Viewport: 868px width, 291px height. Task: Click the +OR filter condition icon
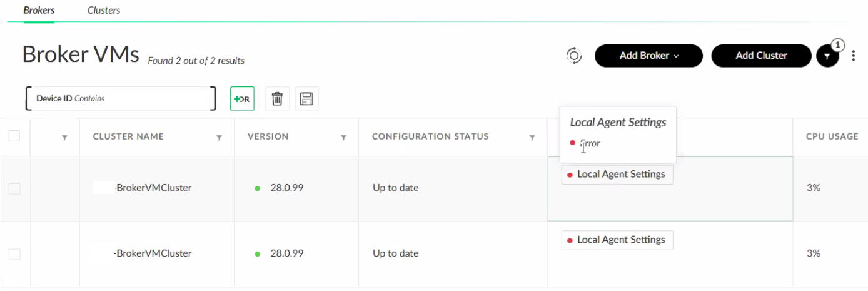coord(242,99)
